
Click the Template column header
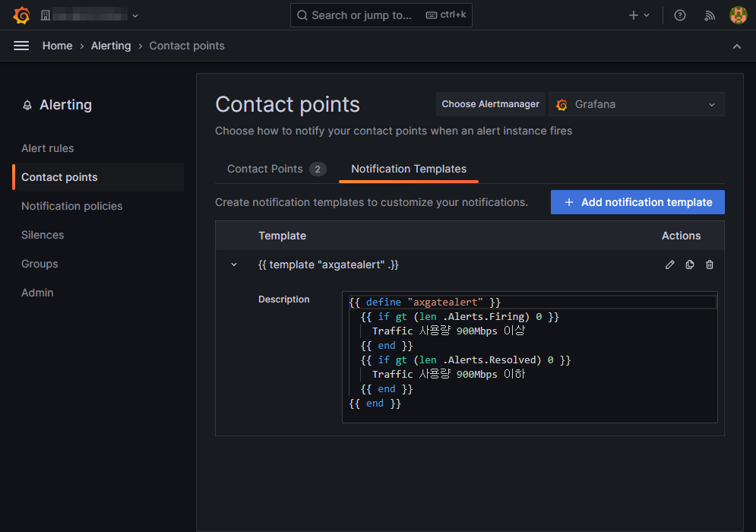point(282,236)
